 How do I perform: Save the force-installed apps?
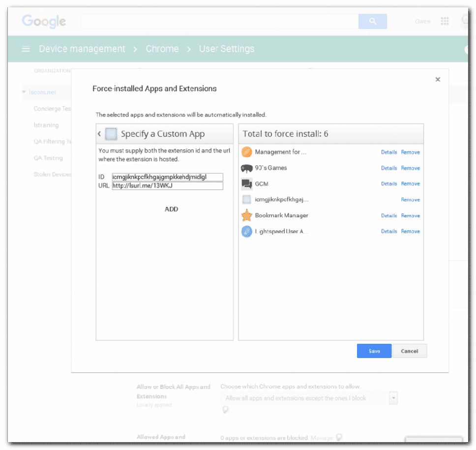click(374, 351)
